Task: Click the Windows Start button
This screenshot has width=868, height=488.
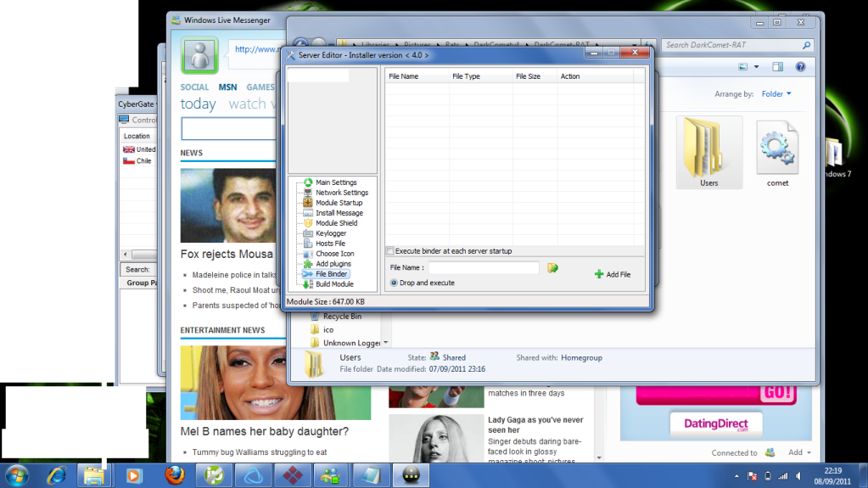Action: click(17, 475)
